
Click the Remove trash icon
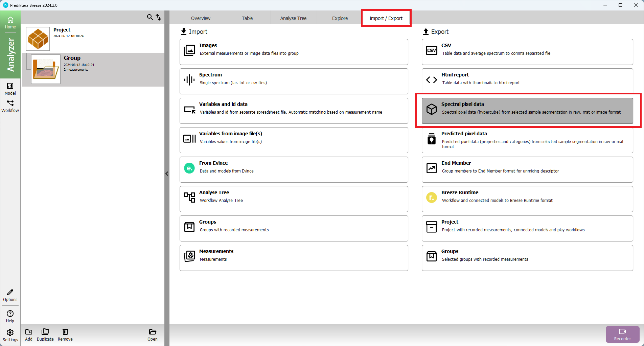coord(65,335)
